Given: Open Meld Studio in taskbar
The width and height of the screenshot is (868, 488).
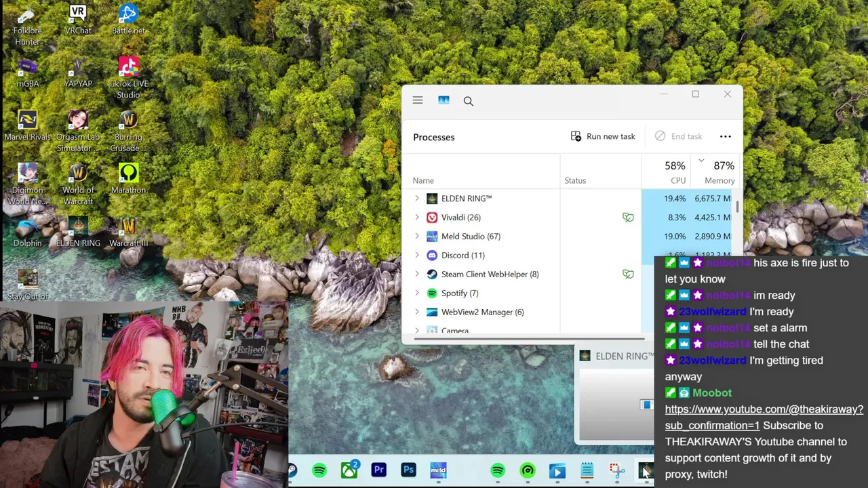Looking at the screenshot, I should pyautogui.click(x=438, y=470).
